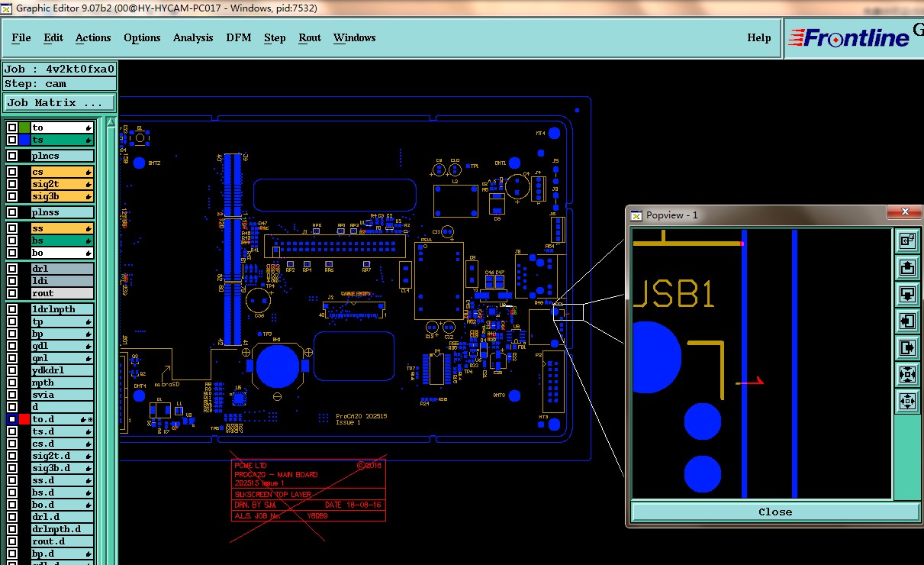Select the 'sig2t' layer name
924x565 pixels.
pyautogui.click(x=63, y=184)
